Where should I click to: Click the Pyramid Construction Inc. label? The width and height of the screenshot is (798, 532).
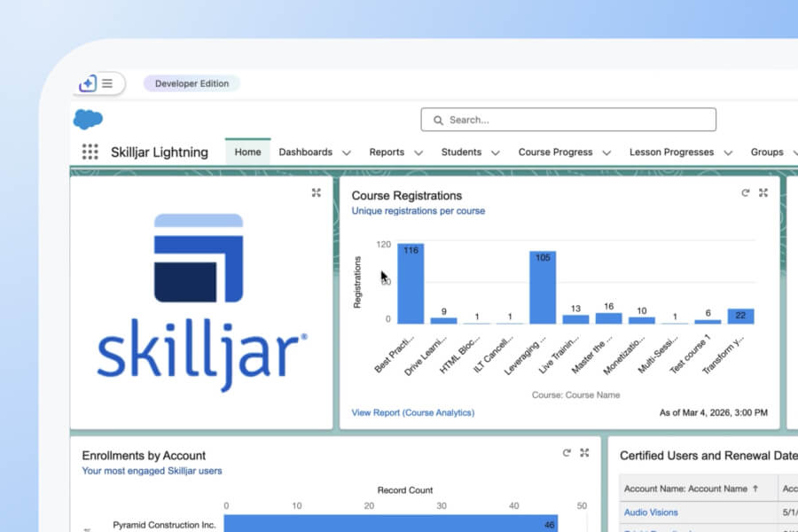click(x=164, y=525)
